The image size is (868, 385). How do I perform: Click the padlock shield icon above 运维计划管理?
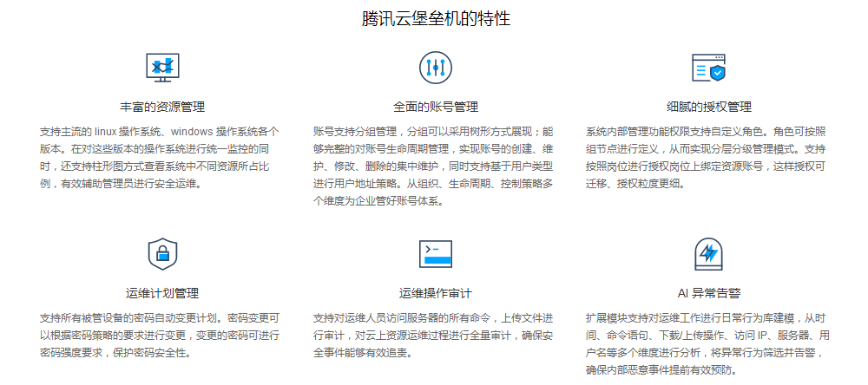tap(162, 254)
